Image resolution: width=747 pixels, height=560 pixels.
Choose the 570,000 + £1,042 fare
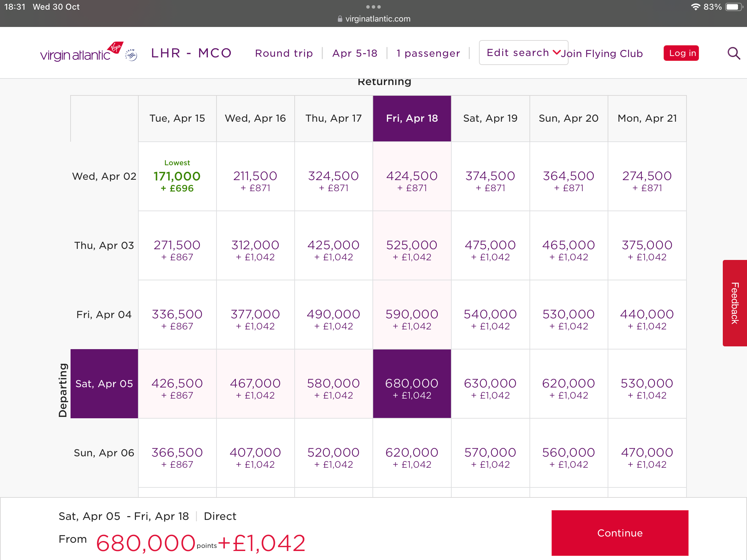point(490,453)
